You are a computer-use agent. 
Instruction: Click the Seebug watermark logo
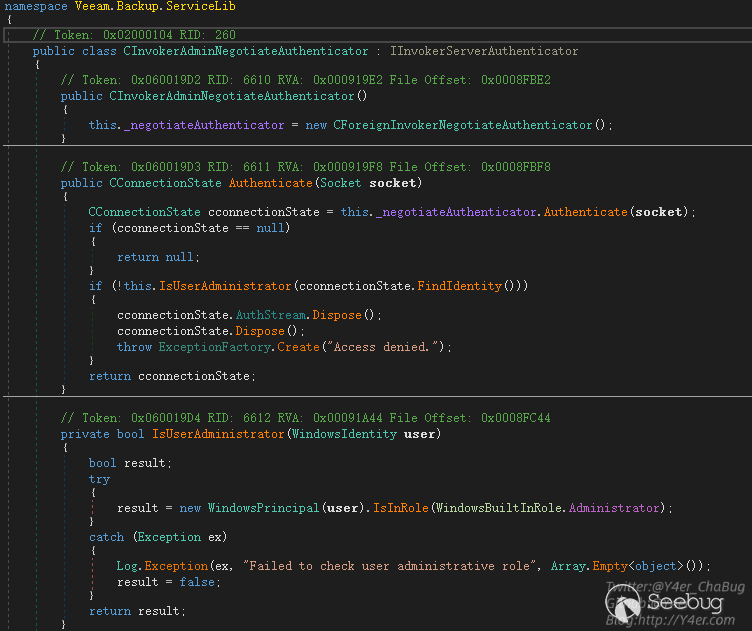pyautogui.click(x=670, y=601)
